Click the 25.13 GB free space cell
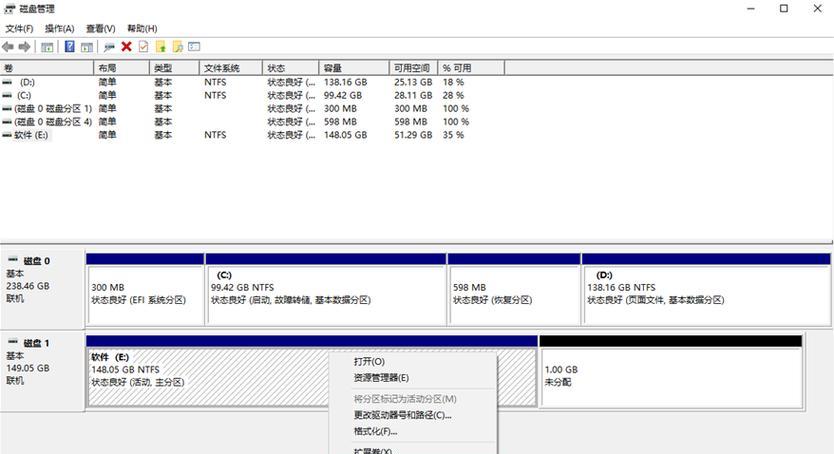This screenshot has width=834, height=454. click(413, 82)
